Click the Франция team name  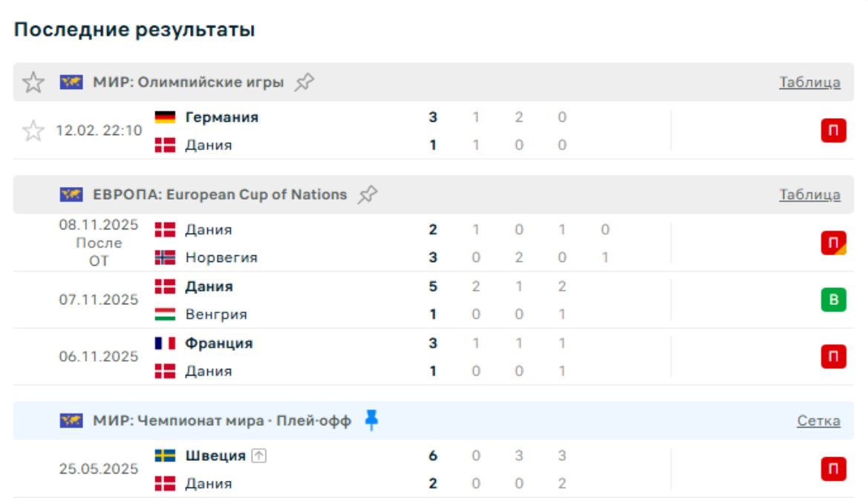[x=218, y=344]
